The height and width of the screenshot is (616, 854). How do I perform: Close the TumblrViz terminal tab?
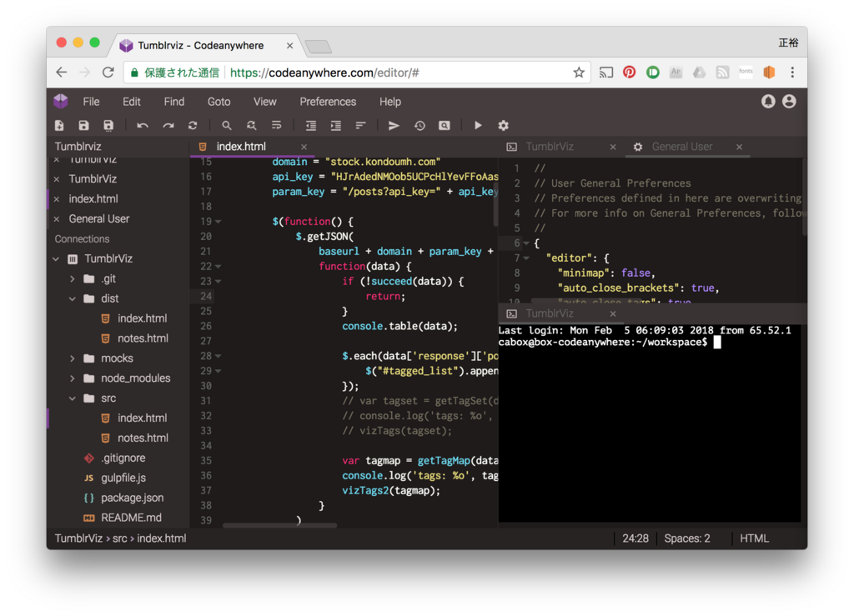click(613, 314)
